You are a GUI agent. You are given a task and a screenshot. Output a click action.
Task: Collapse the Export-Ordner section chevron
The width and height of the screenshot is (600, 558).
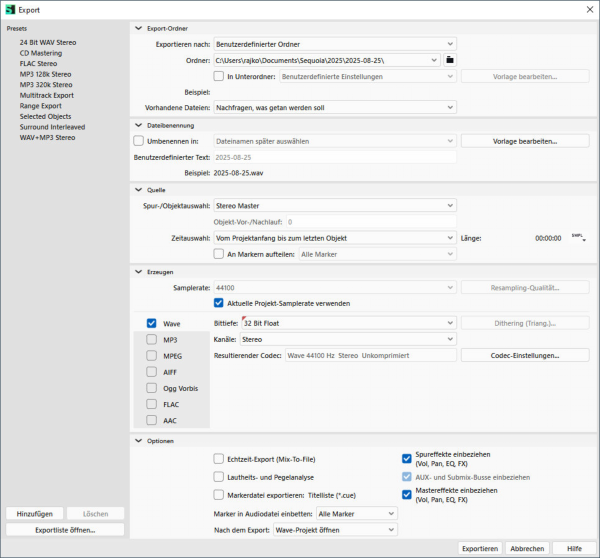(138, 29)
